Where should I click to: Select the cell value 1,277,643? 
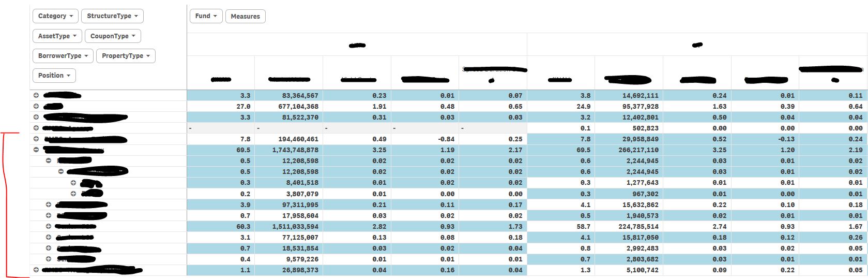[x=629, y=183]
